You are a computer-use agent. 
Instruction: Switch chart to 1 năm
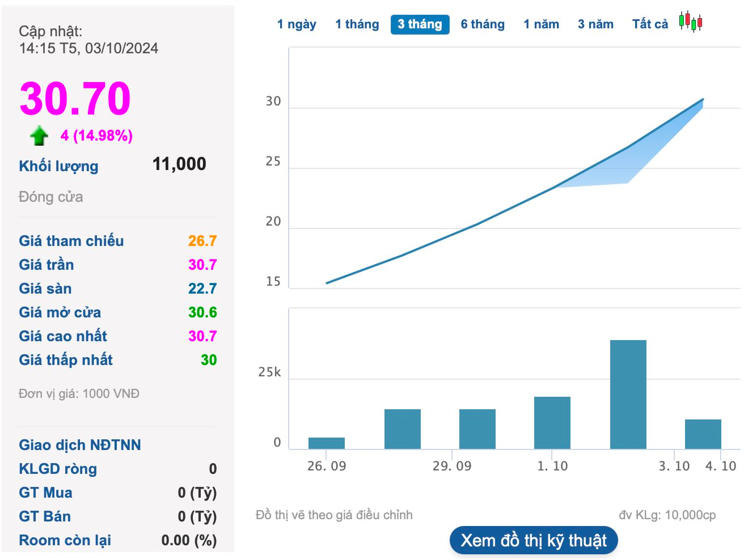click(541, 24)
